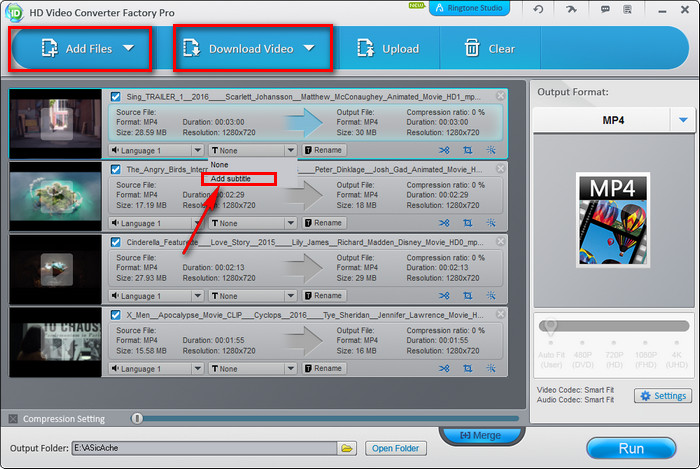
Task: Expand the Add Files dropdown arrow
Action: 129,48
